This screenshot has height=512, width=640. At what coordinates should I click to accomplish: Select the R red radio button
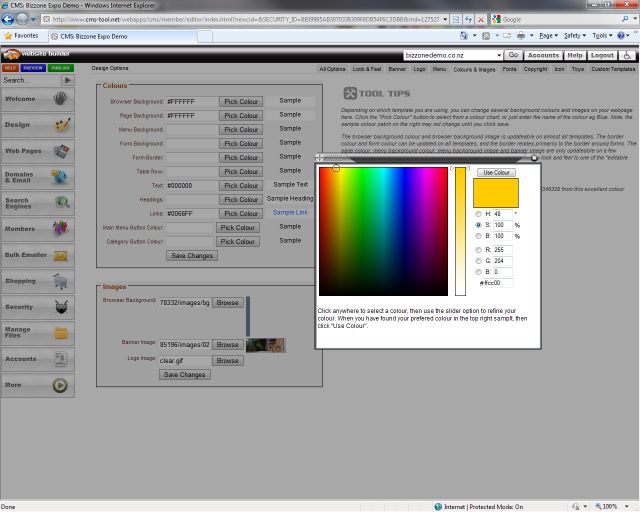pos(478,250)
